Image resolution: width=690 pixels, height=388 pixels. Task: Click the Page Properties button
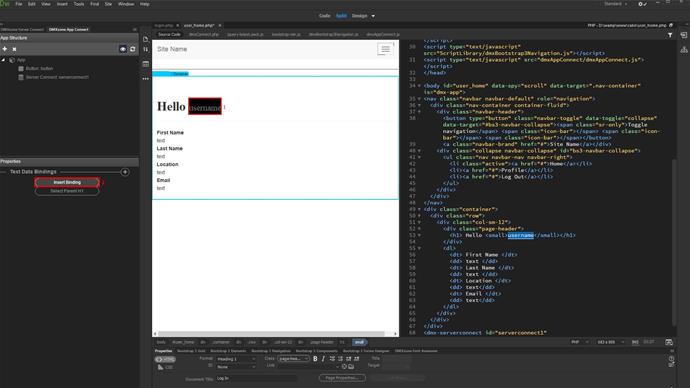[342, 378]
